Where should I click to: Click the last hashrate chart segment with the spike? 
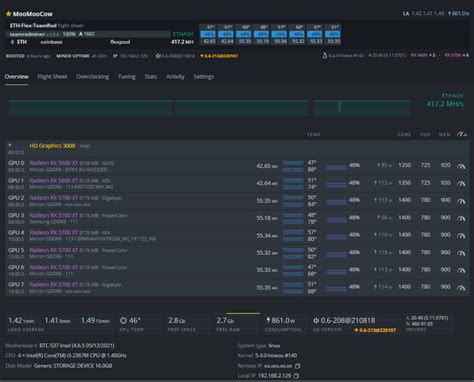tap(361, 108)
